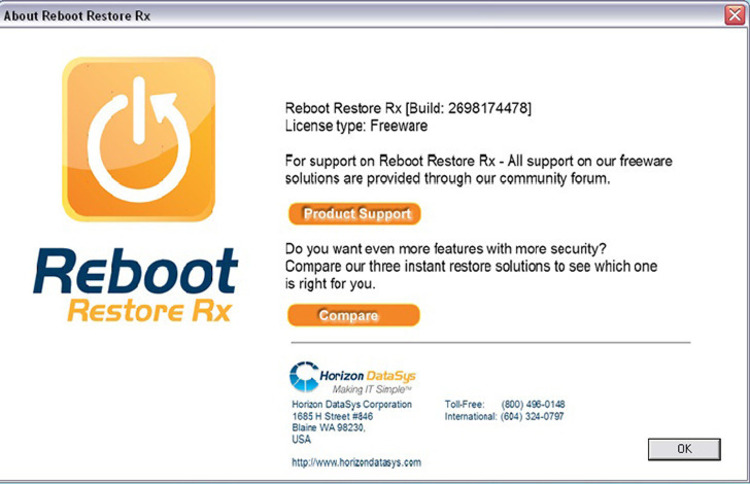Click the Reboot Restore Rx wordmark
The width and height of the screenshot is (750, 484).
pos(135,285)
